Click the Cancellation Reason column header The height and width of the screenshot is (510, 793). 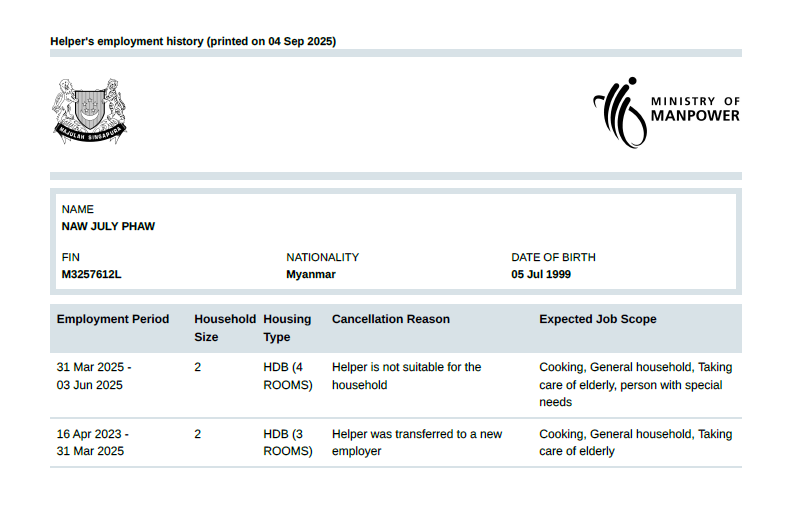tap(390, 319)
